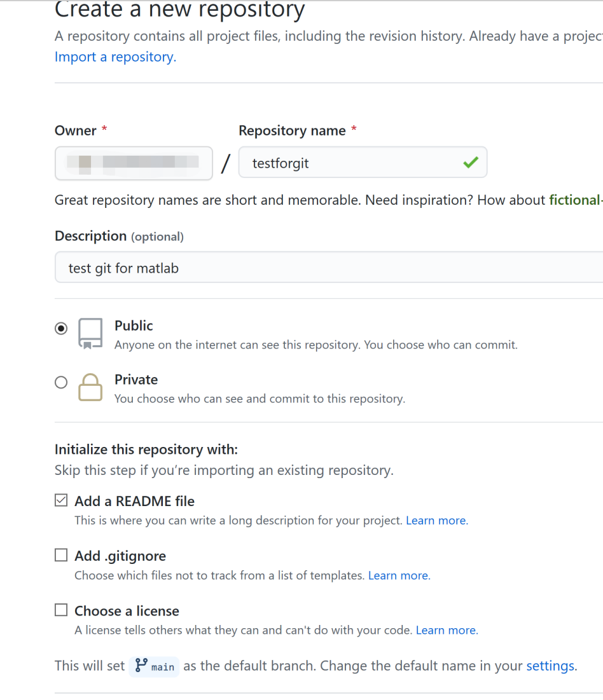The height and width of the screenshot is (700, 603).
Task: Enable the Add .gitignore checkbox
Action: coord(61,555)
